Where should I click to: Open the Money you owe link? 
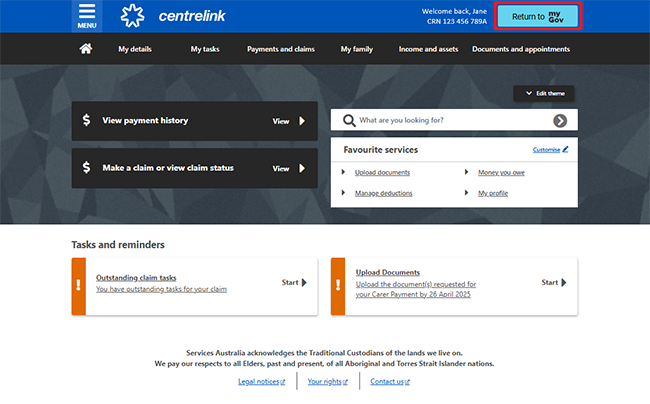(502, 172)
